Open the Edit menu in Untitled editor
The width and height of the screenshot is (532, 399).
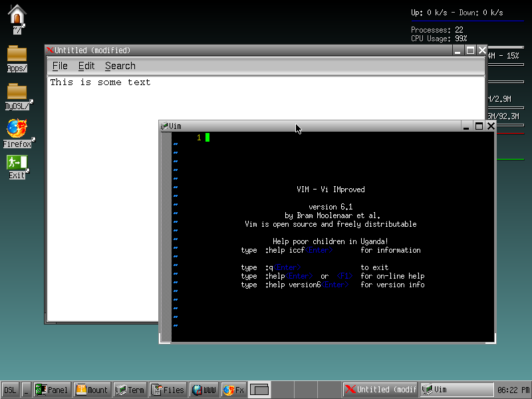pos(86,66)
